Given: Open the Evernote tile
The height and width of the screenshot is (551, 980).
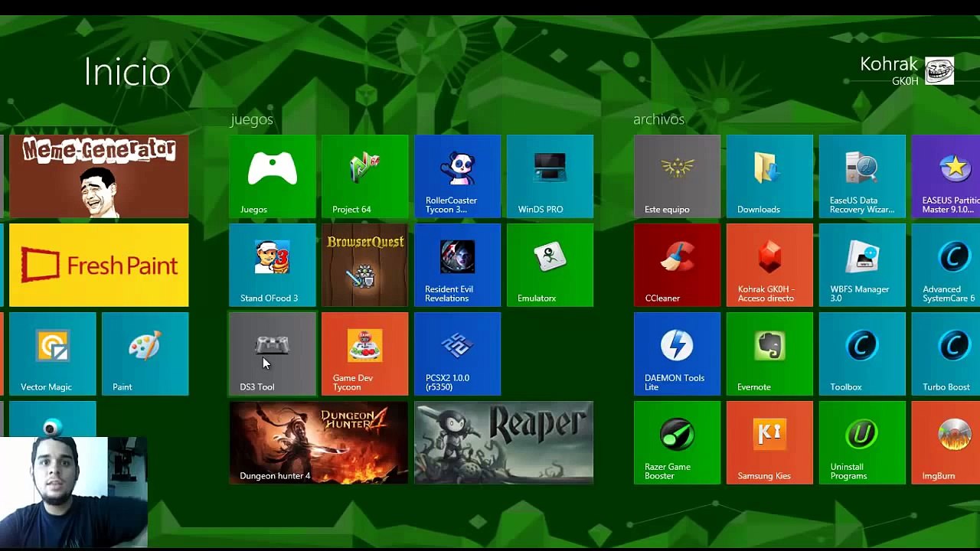Looking at the screenshot, I should coord(770,354).
